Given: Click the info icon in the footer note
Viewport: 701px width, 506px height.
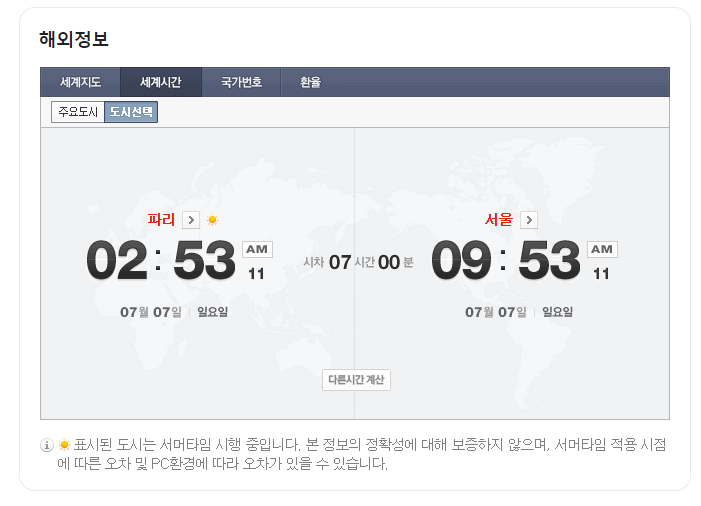Looking at the screenshot, I should pyautogui.click(x=47, y=445).
